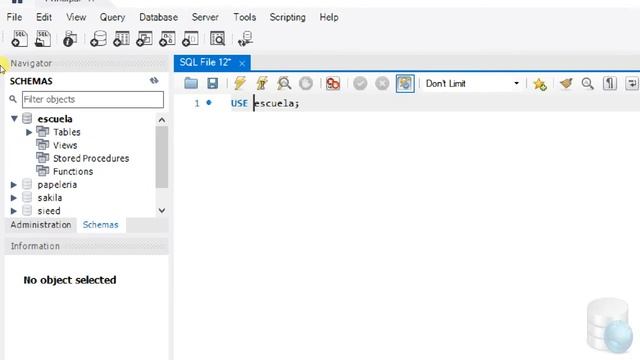Open the object inspector info icon
This screenshot has height=360, width=640.
click(70, 39)
